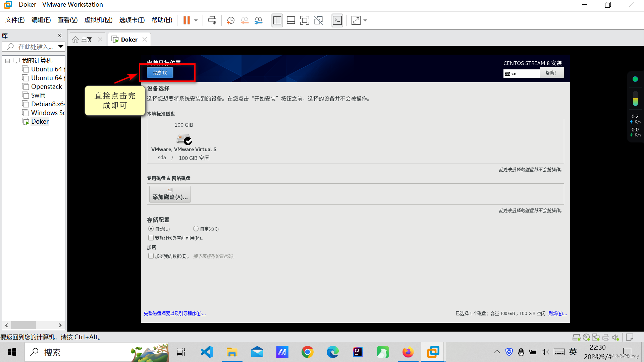Toggle the library sidebar view icon
644x362 pixels.
pyautogui.click(x=277, y=20)
